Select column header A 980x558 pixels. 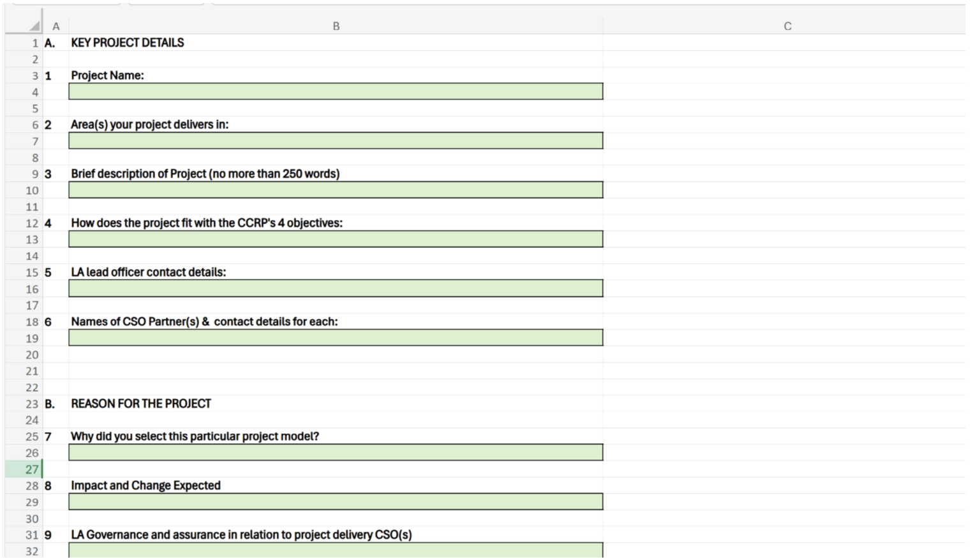click(x=56, y=26)
